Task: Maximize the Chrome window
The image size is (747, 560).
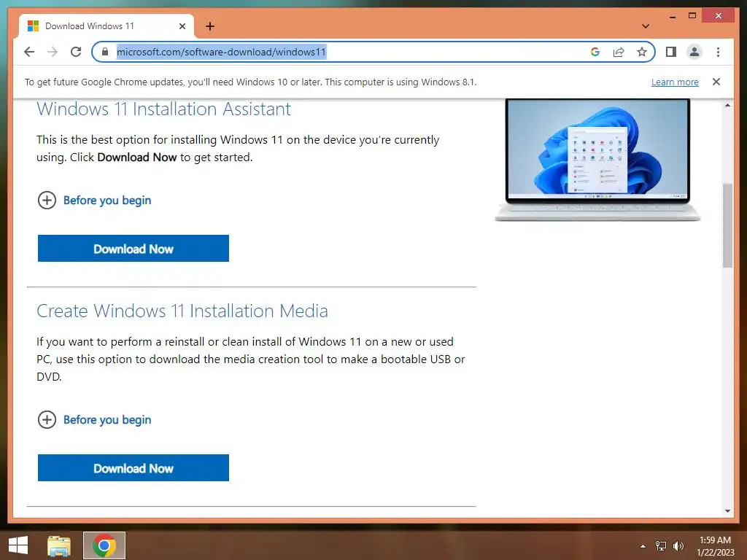Action: (x=692, y=16)
